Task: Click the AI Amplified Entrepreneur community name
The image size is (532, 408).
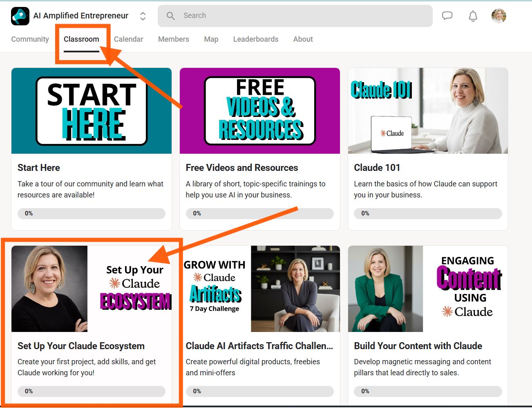Action: tap(81, 16)
